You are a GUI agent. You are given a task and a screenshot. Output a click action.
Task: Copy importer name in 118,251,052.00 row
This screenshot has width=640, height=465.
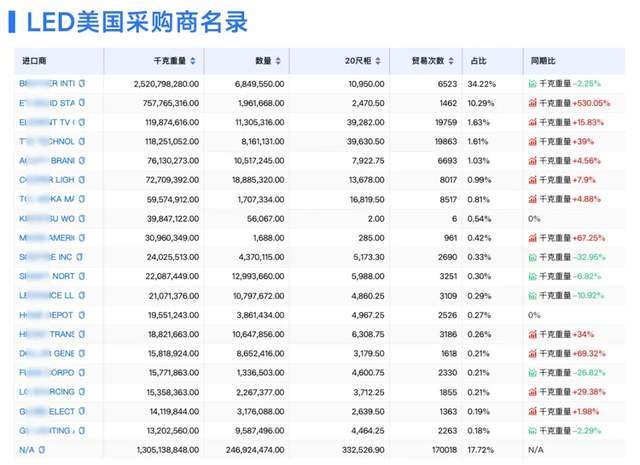tap(82, 141)
